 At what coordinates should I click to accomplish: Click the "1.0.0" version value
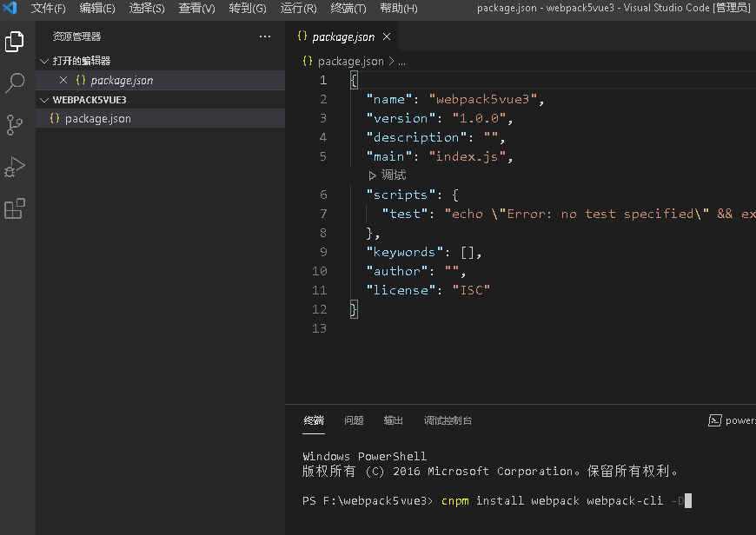coord(479,118)
